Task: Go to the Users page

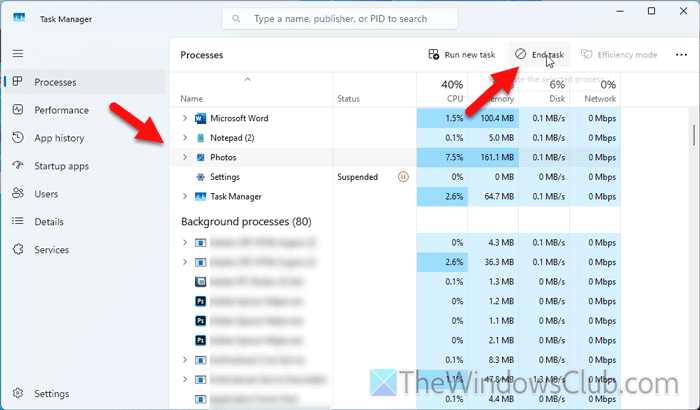Action: [47, 193]
